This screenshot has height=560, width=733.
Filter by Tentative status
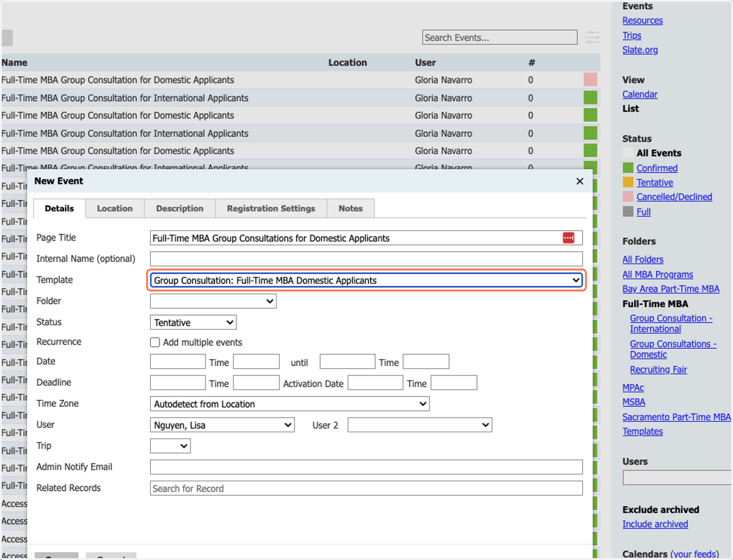coord(655,183)
